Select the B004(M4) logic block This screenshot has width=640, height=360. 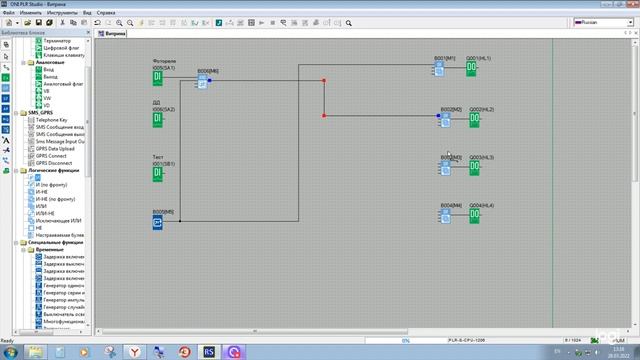point(446,216)
